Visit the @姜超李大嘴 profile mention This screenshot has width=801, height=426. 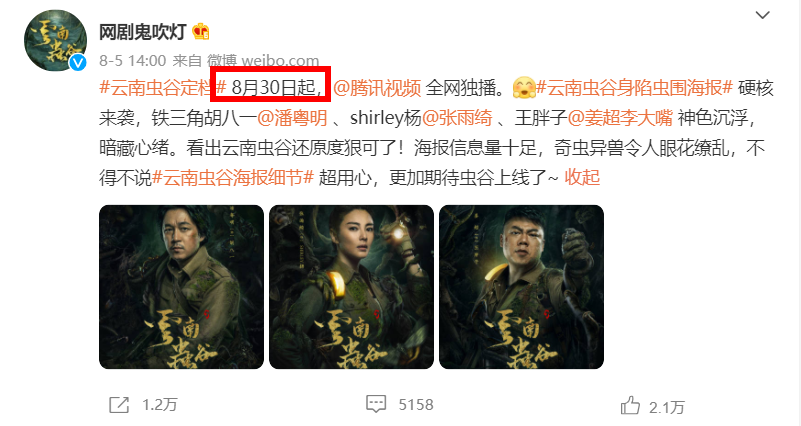click(620, 118)
